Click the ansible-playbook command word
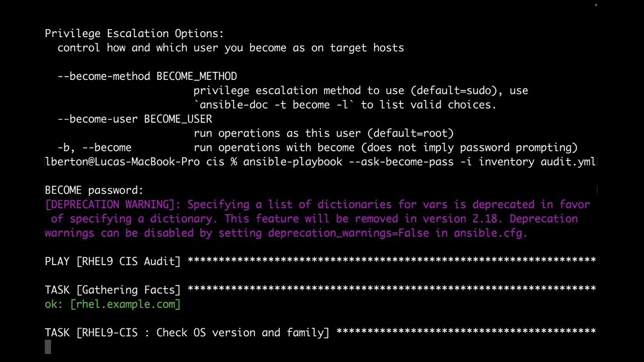The image size is (644, 362). pyautogui.click(x=293, y=162)
